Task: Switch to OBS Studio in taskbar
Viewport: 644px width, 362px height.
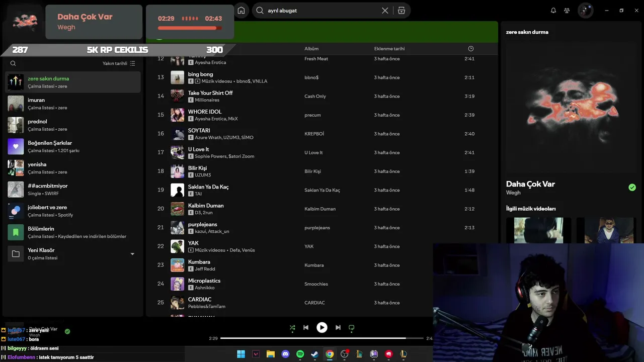Action: pos(344,354)
